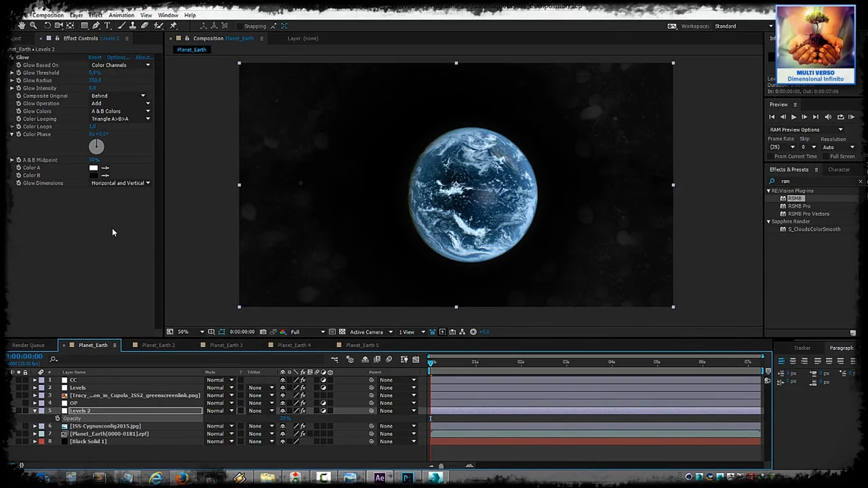Open the viewer magnification 50% dropdown
The image size is (868, 488).
tap(191, 332)
